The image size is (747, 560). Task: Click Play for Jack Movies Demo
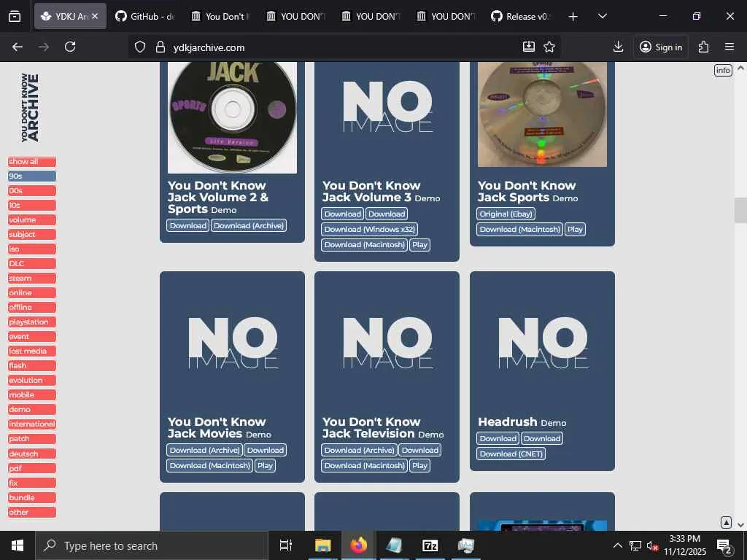tap(265, 466)
